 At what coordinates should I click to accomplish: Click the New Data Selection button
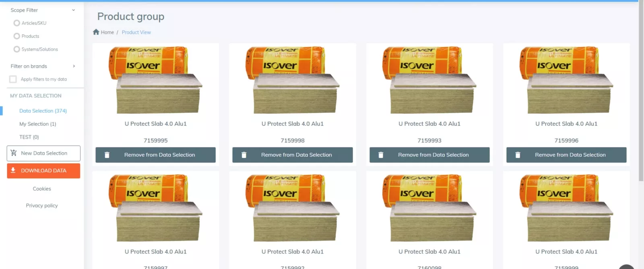coord(43,153)
